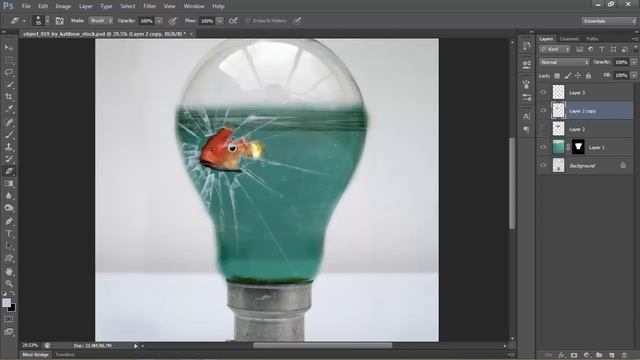Open the Mini Bridge tab

36,355
